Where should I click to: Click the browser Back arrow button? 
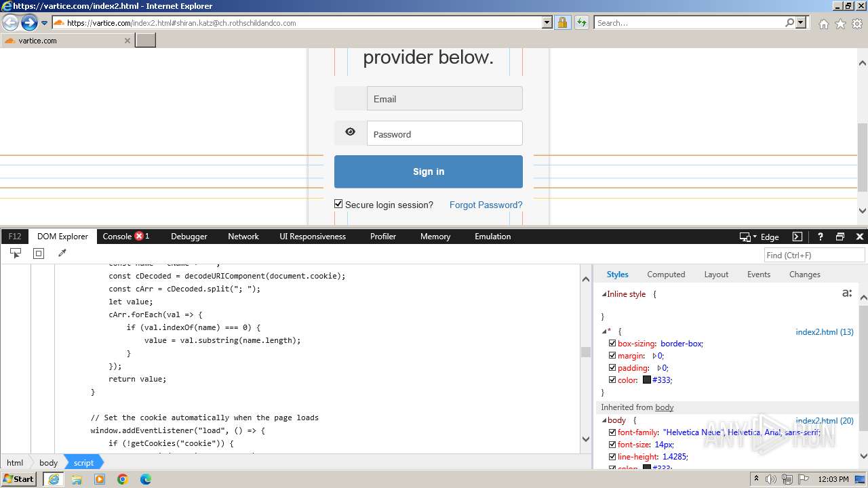pos(10,22)
